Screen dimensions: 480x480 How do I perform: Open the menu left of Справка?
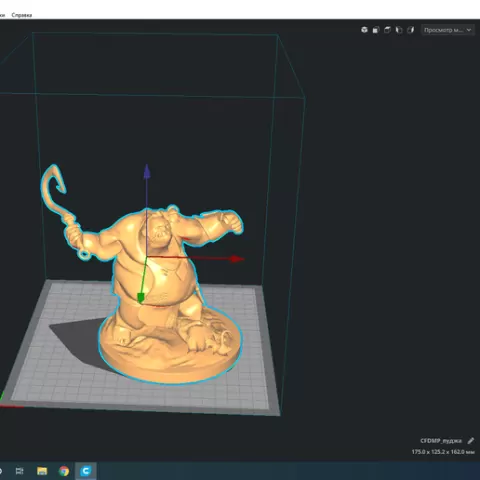click(2, 15)
